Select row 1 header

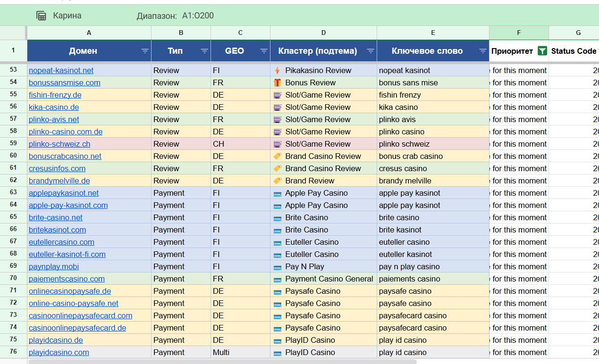click(13, 50)
